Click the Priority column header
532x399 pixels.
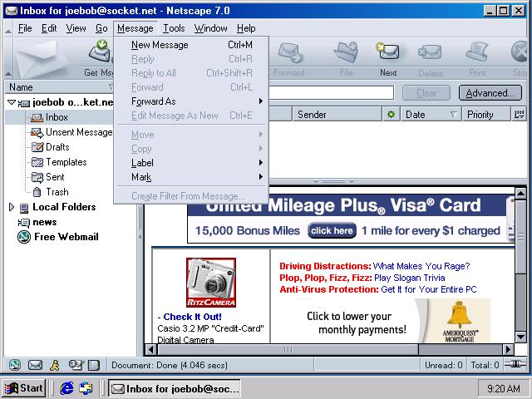coord(485,115)
